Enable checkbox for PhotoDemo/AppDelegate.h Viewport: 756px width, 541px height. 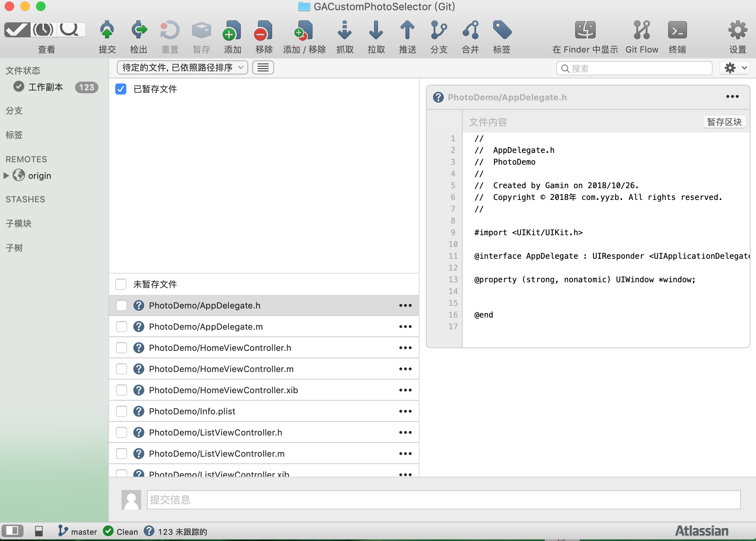tap(121, 306)
